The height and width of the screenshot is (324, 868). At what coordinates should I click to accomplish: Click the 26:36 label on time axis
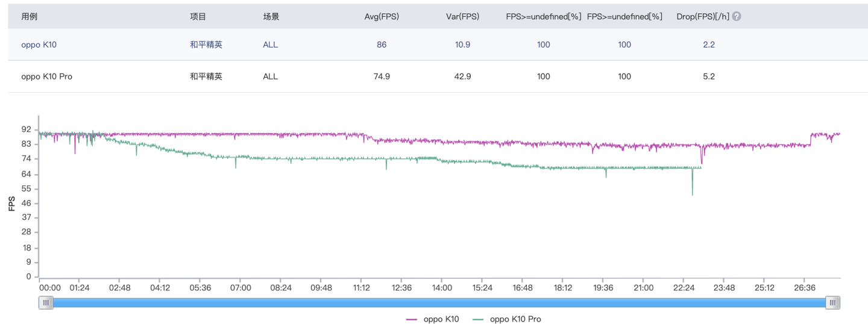coord(805,288)
